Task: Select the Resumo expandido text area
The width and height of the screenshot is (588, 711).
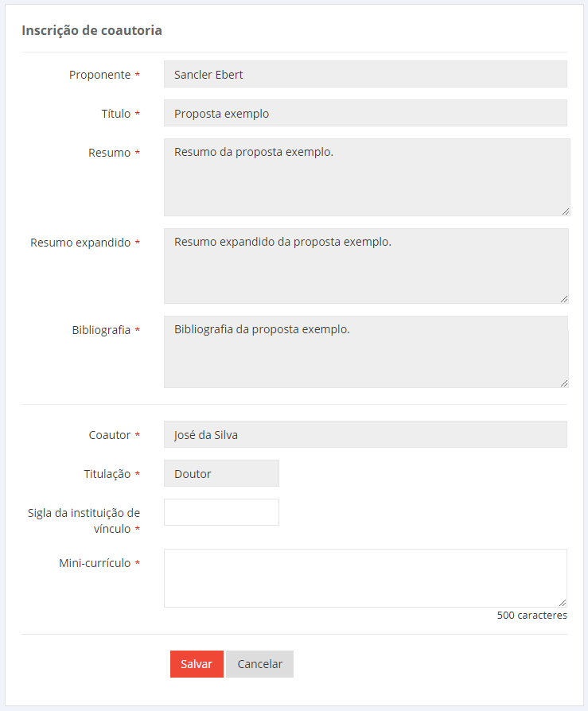Action: (x=365, y=266)
